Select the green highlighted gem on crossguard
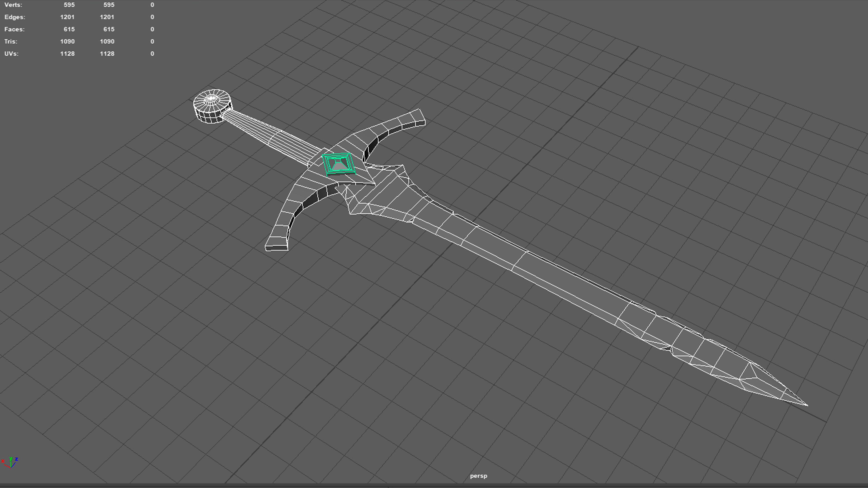The height and width of the screenshot is (488, 868). [x=338, y=164]
